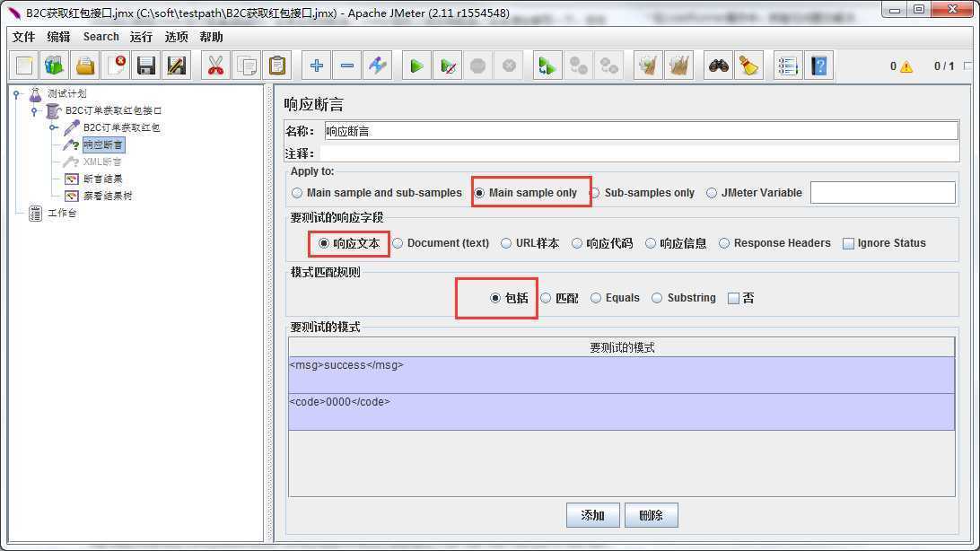Click the 添加 button
The image size is (980, 551).
pos(593,515)
